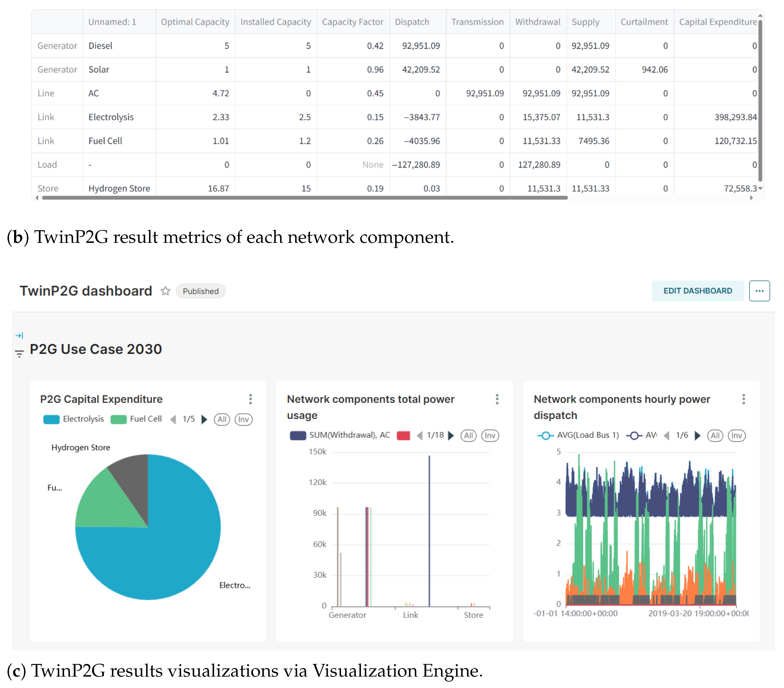
Task: Click the EDIT DASHBOARD button
Action: [697, 291]
